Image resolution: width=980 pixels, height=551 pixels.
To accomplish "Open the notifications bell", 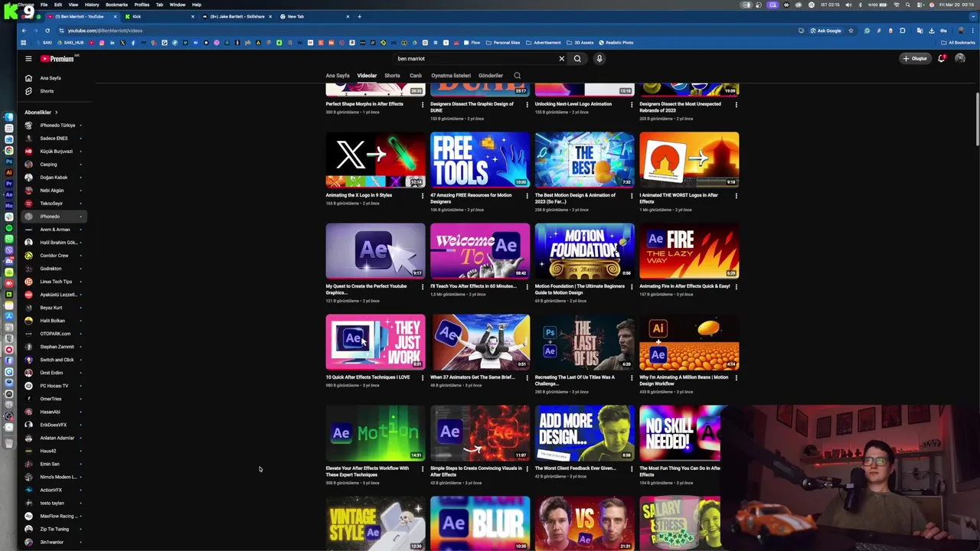I will click(x=942, y=58).
